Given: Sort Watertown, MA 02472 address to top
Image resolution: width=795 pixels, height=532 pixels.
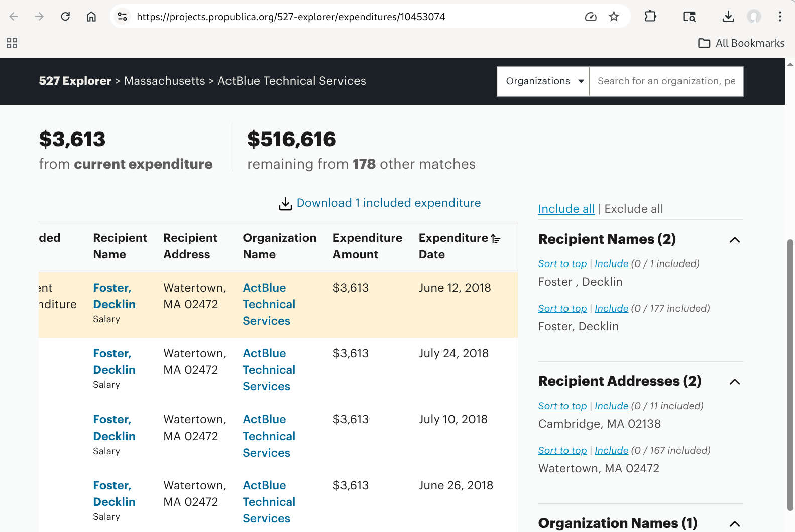Looking at the screenshot, I should (x=562, y=450).
